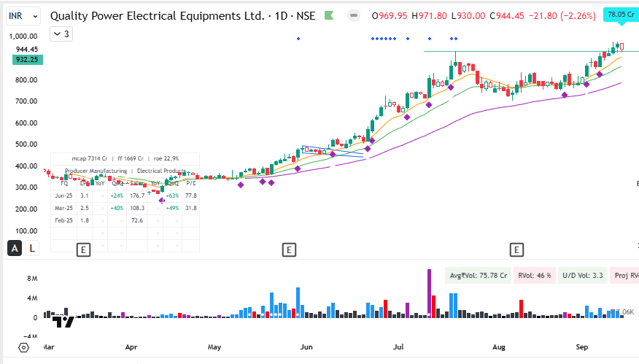Click the 78.05 Cr turnover label

pos(621,15)
